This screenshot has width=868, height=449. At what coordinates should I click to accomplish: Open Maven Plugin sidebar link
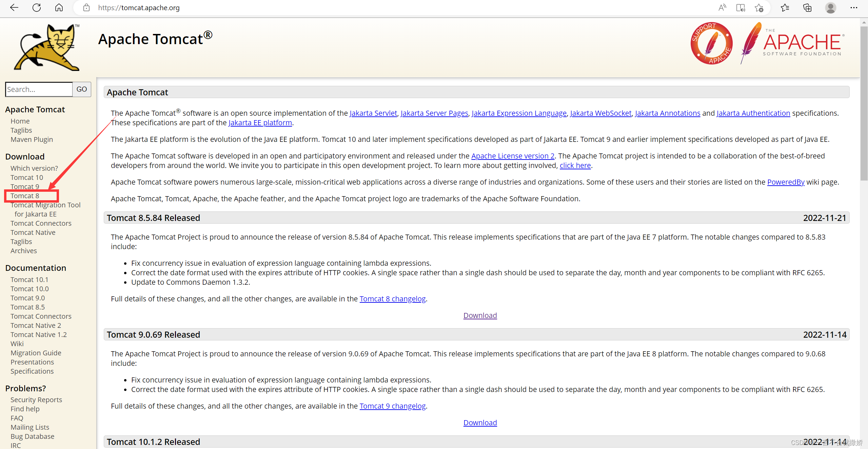pyautogui.click(x=32, y=139)
